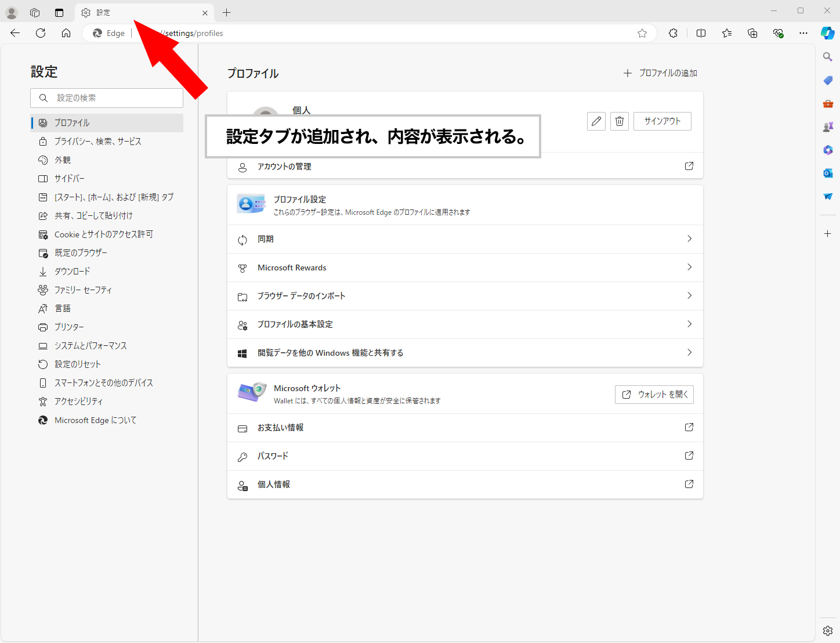The image size is (840, 643).
Task: Open Microsoft Edge について
Action: [x=107, y=420]
